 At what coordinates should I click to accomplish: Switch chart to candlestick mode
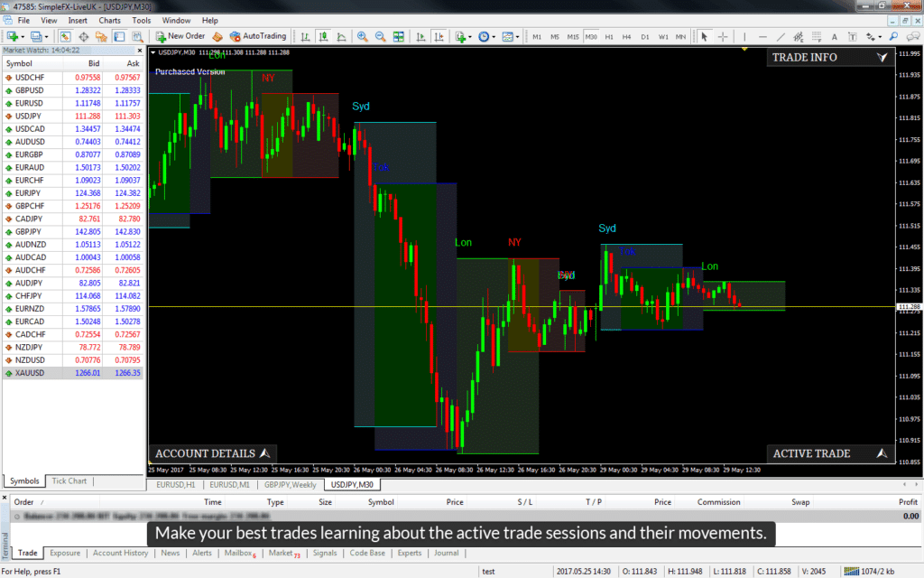[323, 37]
